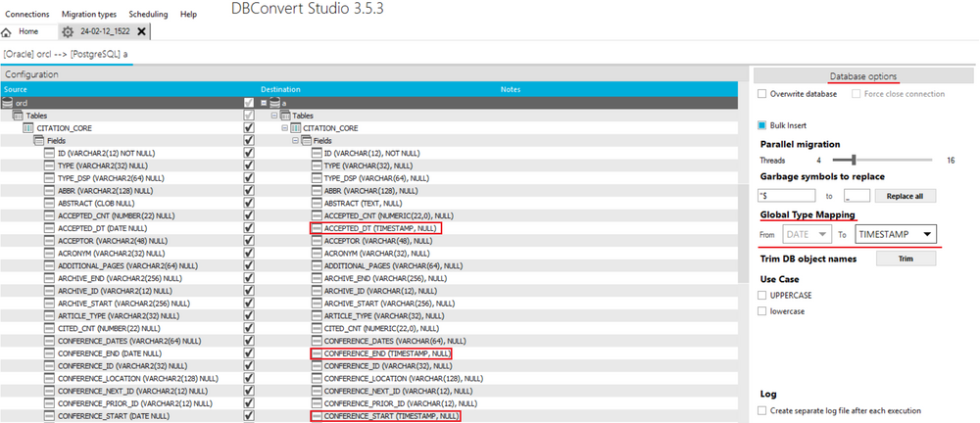Click the orcl source database icon
The image size is (980, 423).
[8, 103]
